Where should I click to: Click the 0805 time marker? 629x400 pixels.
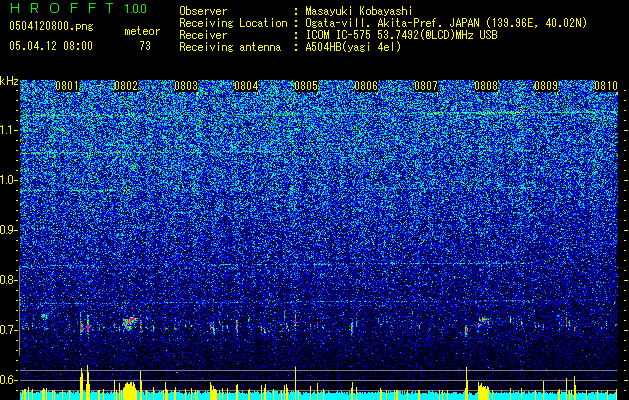(306, 86)
